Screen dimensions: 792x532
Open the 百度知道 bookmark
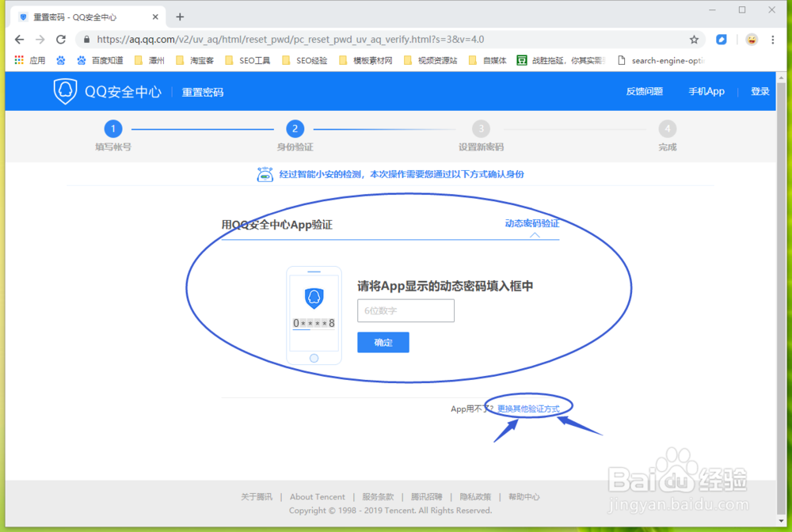[x=100, y=61]
